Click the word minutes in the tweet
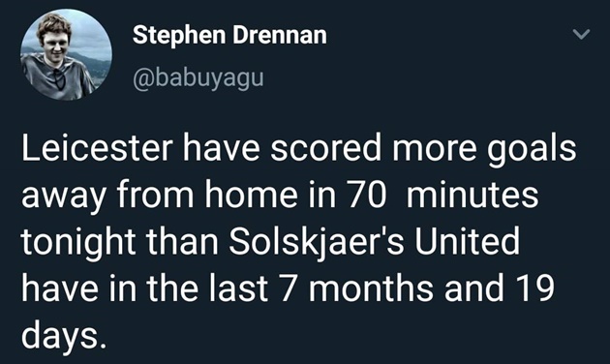This screenshot has width=610, height=364. [x=473, y=195]
